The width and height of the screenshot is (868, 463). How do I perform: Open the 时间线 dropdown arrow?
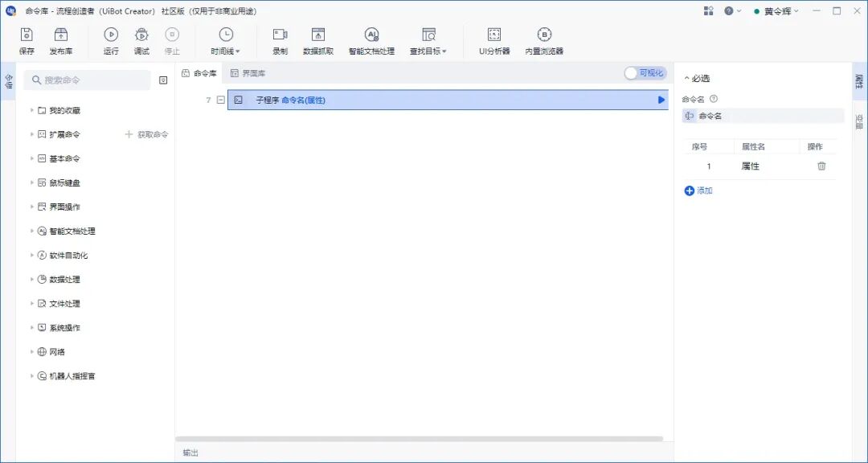[x=238, y=51]
